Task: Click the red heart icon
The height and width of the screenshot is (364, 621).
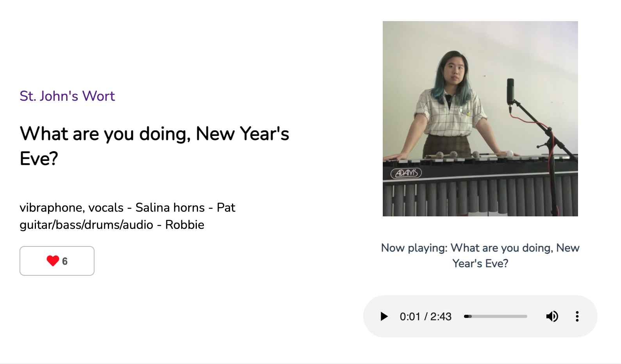Action: pyautogui.click(x=53, y=261)
